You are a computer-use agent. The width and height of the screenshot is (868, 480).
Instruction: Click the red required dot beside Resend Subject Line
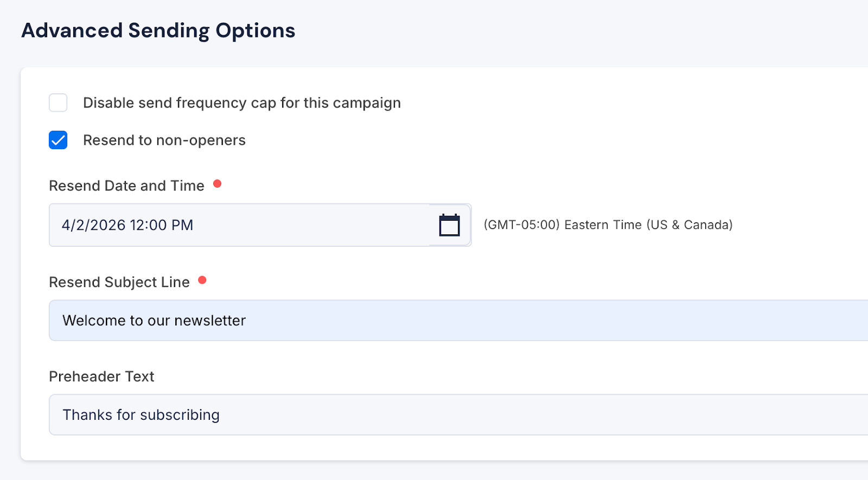[202, 280]
